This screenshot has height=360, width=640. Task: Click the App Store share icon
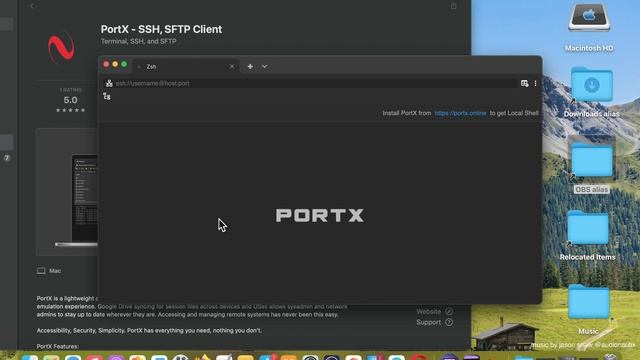453,6
